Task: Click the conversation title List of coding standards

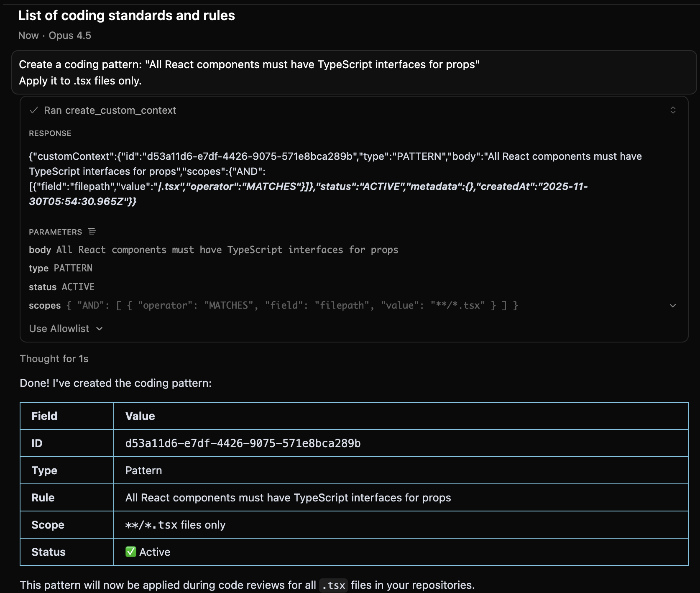Action: tap(126, 15)
